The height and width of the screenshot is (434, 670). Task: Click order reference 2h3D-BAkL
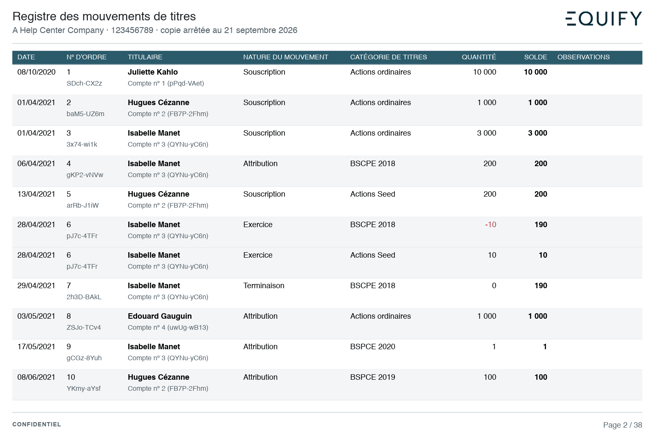[x=84, y=297]
